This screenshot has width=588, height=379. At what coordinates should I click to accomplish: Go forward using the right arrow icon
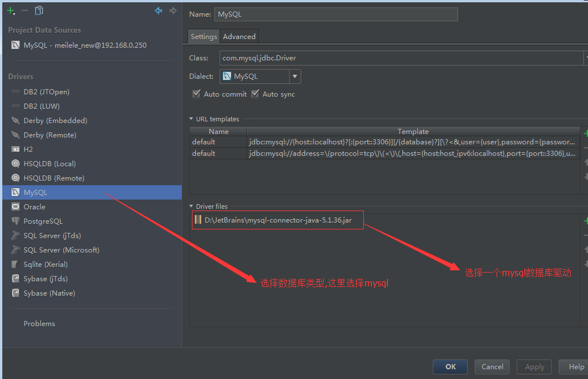tap(173, 10)
